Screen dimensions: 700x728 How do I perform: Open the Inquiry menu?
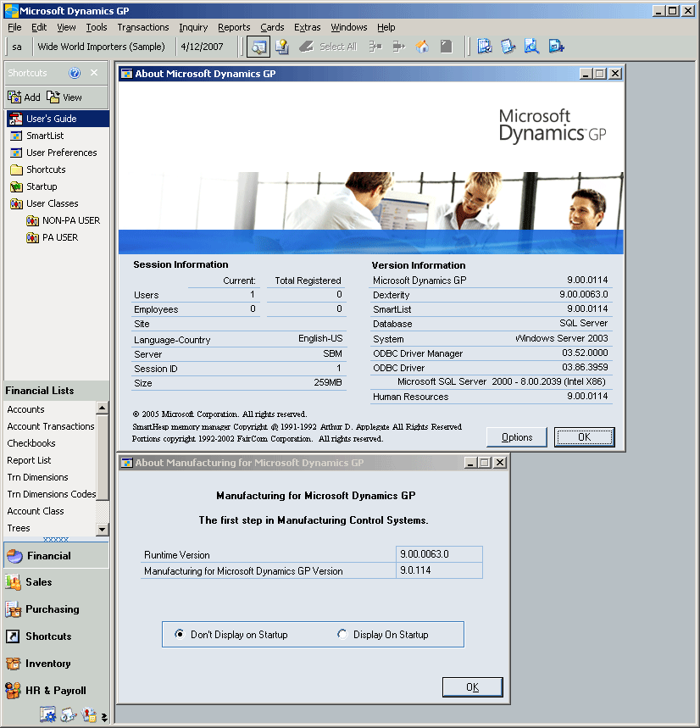coord(193,27)
